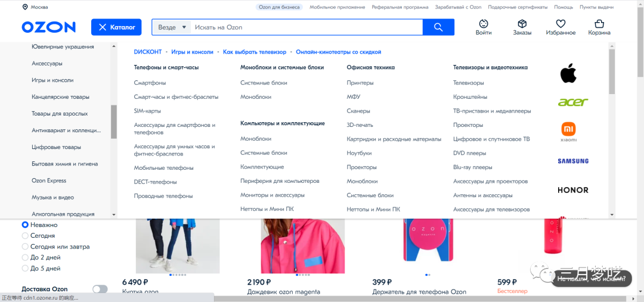
Task: Close the catalog using the Каталог button
Action: point(116,27)
